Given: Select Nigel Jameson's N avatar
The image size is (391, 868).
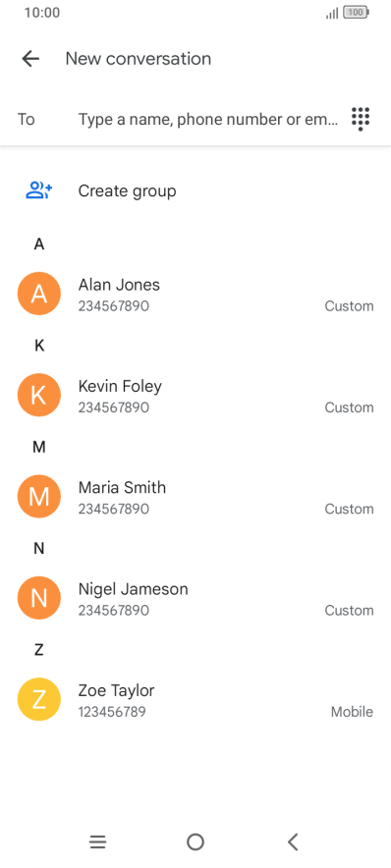Looking at the screenshot, I should pos(38,598).
